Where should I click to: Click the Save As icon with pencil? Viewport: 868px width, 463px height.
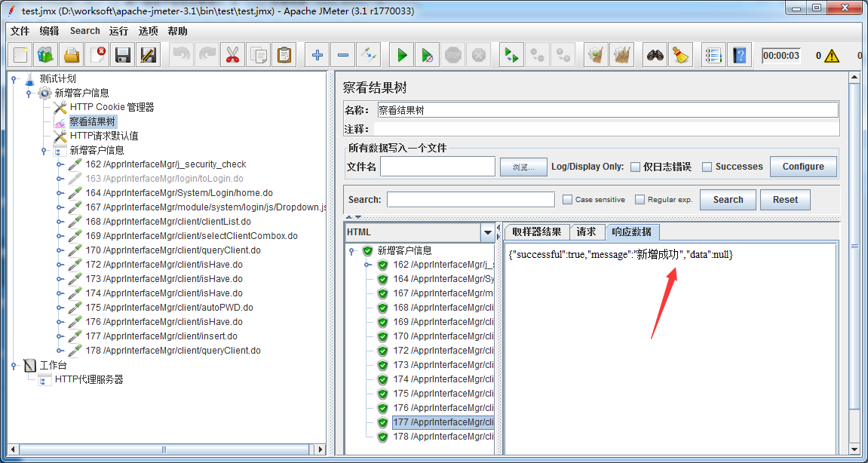point(149,55)
